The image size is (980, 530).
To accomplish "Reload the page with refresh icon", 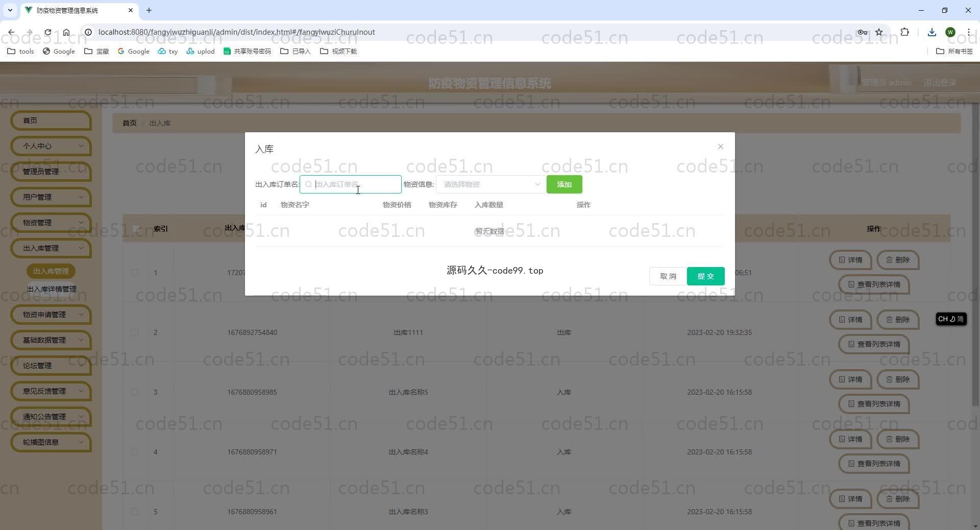I will (47, 32).
